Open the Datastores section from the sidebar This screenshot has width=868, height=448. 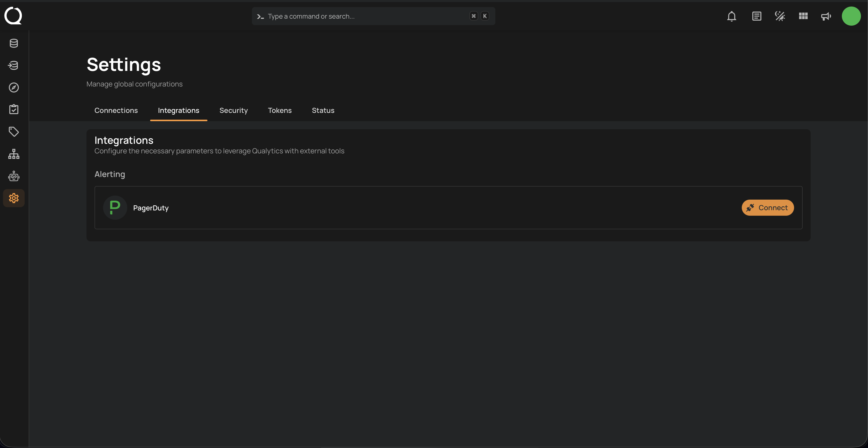14,43
